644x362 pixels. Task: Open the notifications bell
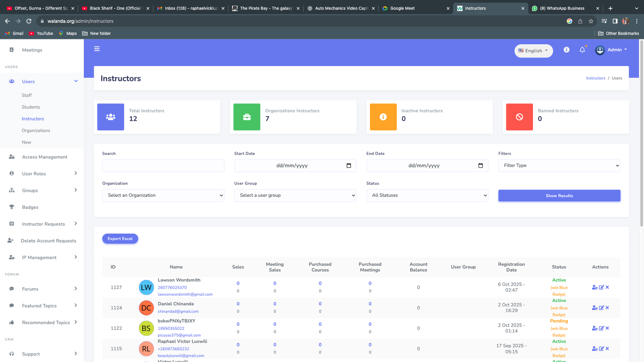pos(582,50)
